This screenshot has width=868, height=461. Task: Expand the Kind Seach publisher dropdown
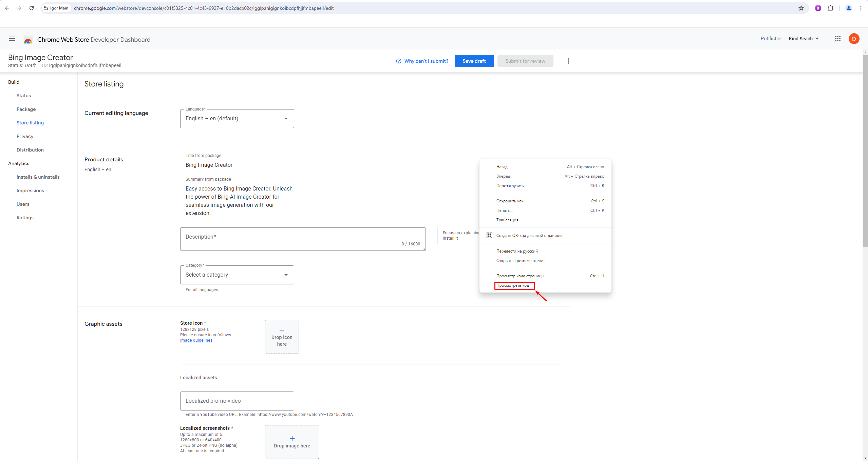[x=804, y=39]
